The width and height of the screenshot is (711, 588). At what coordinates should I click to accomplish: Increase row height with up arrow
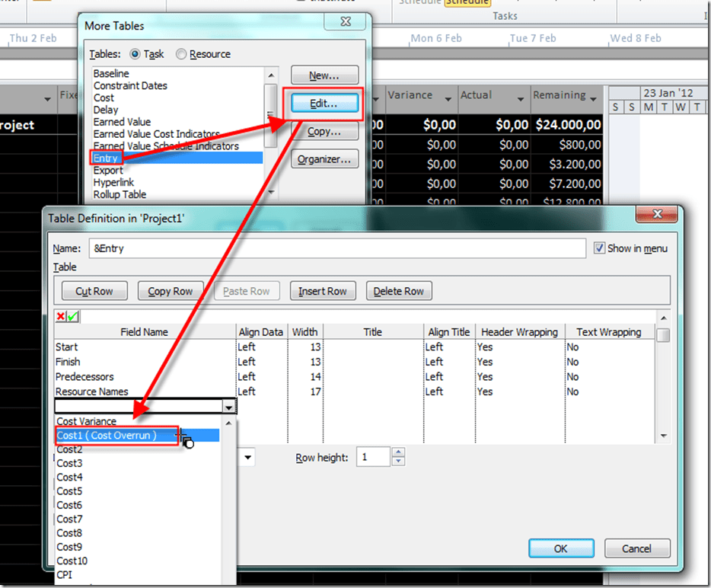pyautogui.click(x=398, y=453)
